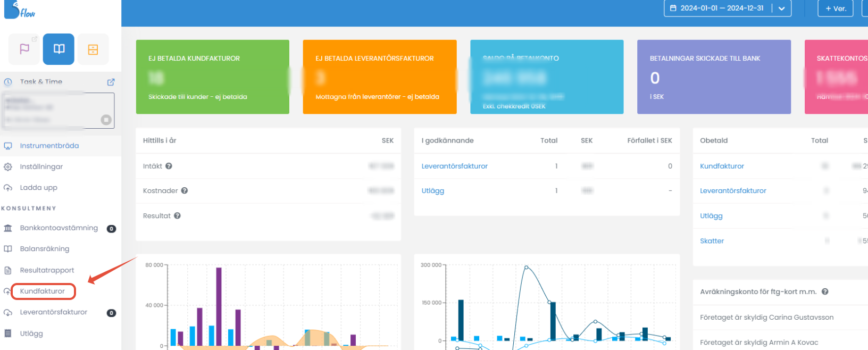Select the open book icon tile
The height and width of the screenshot is (350, 868).
pos(59,49)
